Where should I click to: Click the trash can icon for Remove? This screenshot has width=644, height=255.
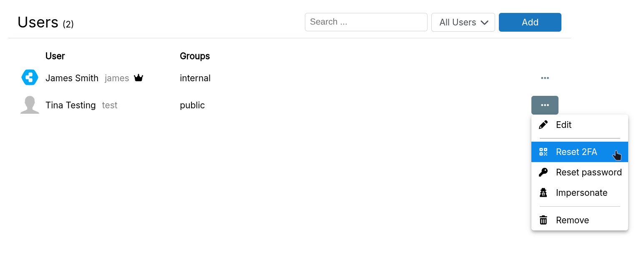point(543,220)
